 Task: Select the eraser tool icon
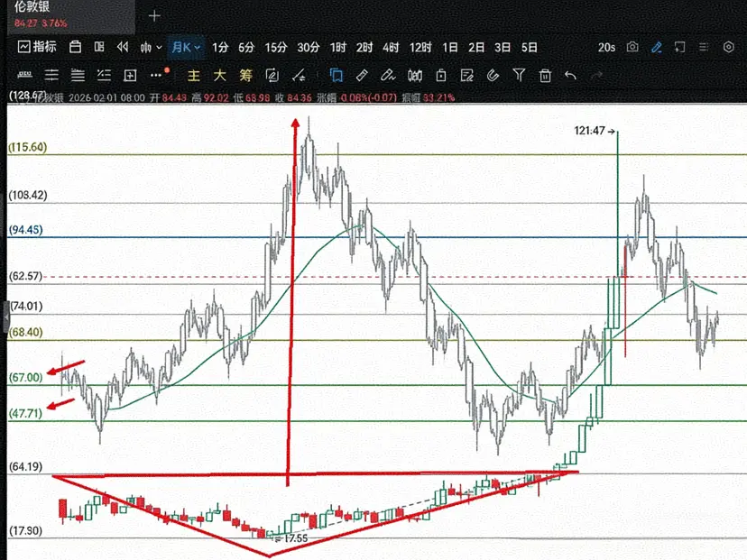pos(362,75)
